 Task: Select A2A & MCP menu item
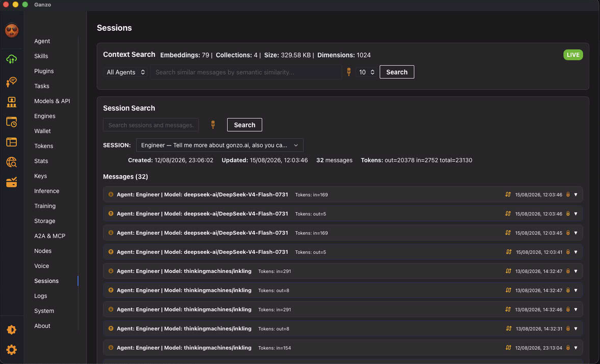tap(50, 236)
